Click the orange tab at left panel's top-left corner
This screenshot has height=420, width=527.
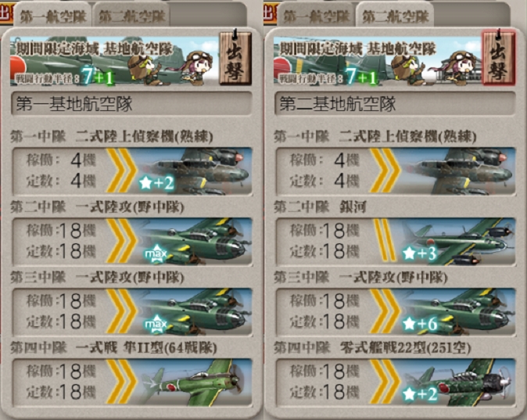6,13
